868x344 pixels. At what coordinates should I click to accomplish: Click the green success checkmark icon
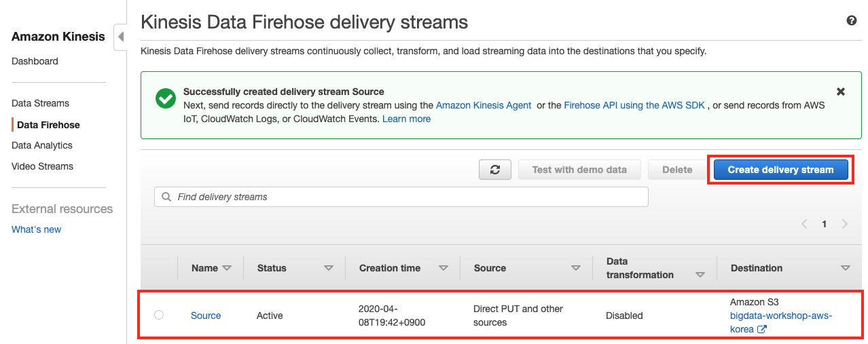click(x=165, y=98)
